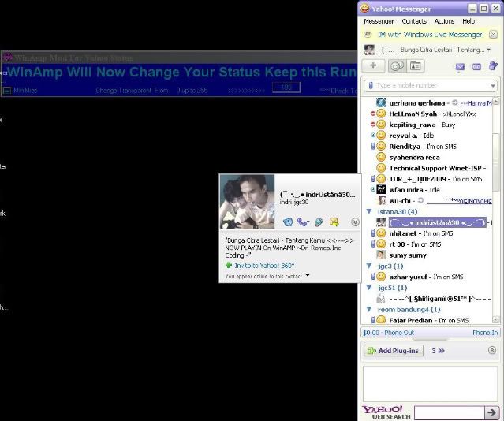Screen dimensions: 504x421
Task: Switch to the contacts list view icon
Action: (x=397, y=66)
